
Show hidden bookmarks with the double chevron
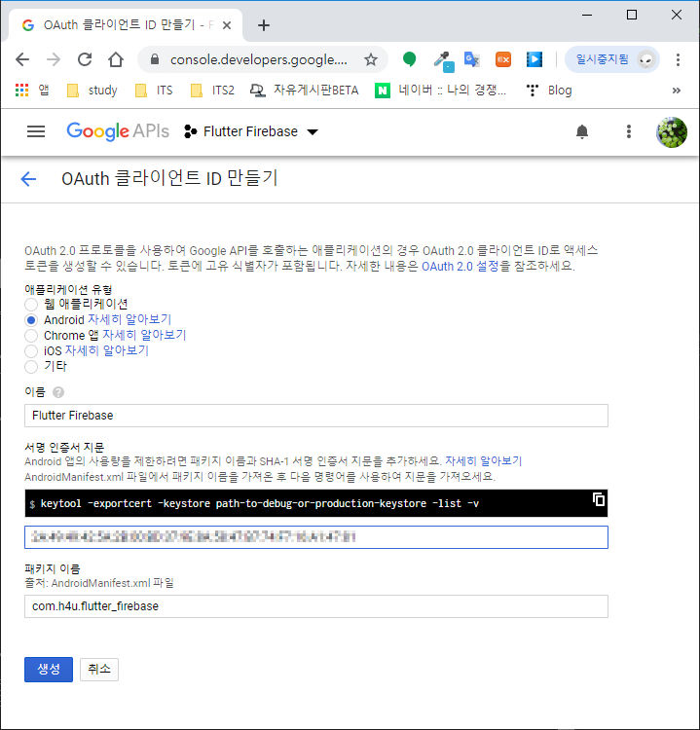pos(677,91)
